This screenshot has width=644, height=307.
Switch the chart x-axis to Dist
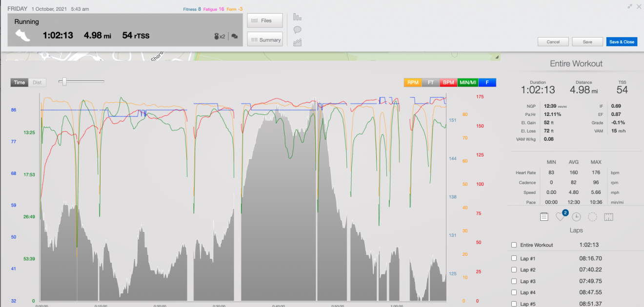pos(37,82)
